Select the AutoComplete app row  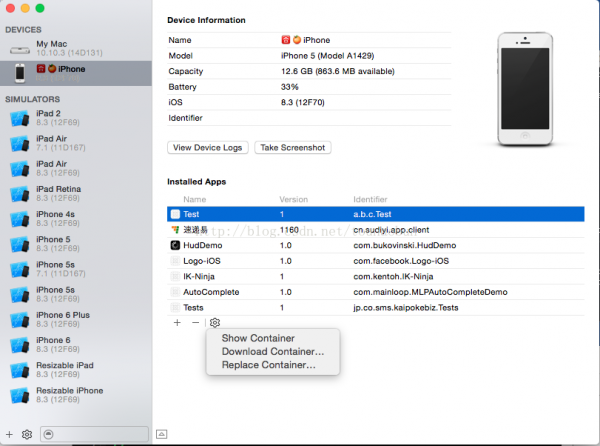point(376,292)
